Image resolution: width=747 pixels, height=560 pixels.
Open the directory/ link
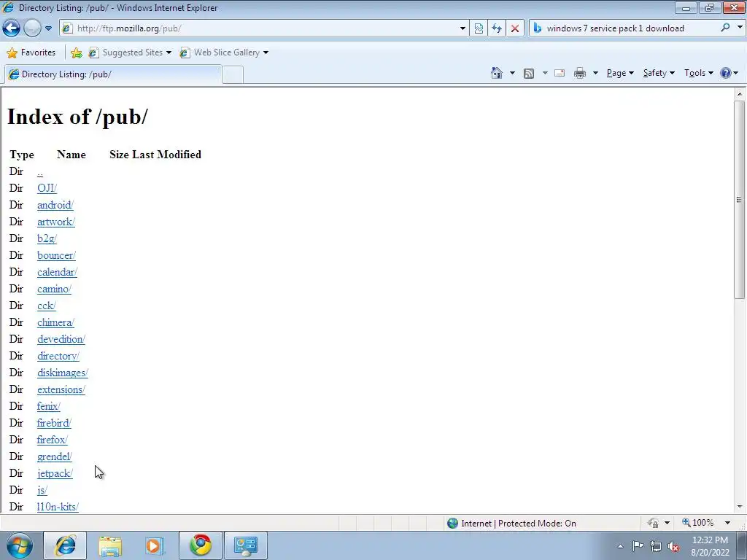[x=58, y=356]
